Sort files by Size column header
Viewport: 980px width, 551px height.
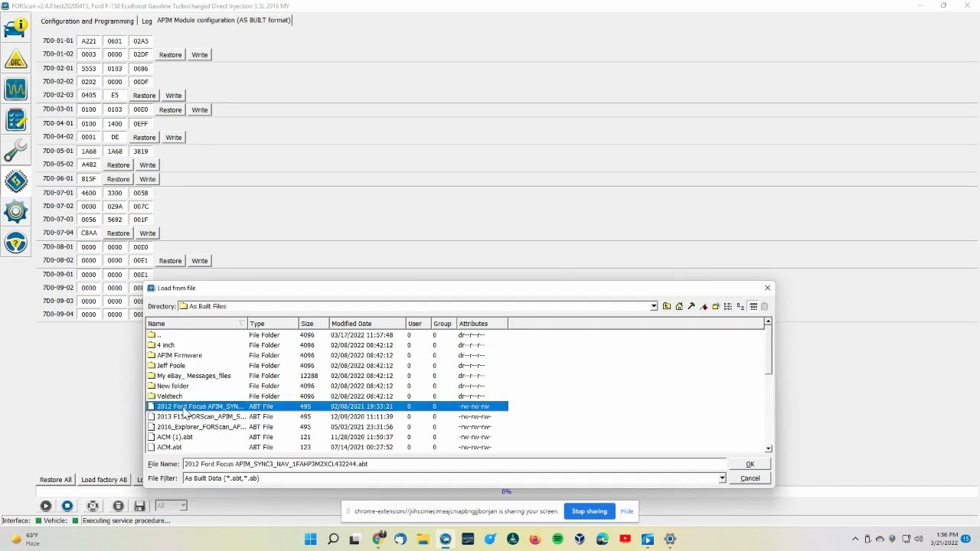[313, 324]
